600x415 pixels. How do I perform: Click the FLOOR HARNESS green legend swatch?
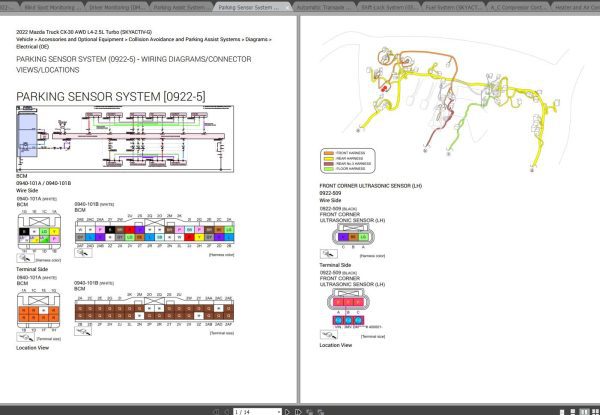(329, 169)
